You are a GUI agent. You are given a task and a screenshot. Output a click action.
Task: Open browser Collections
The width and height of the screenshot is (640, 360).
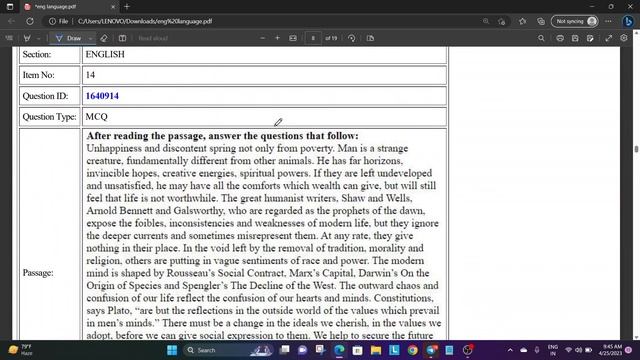541,21
